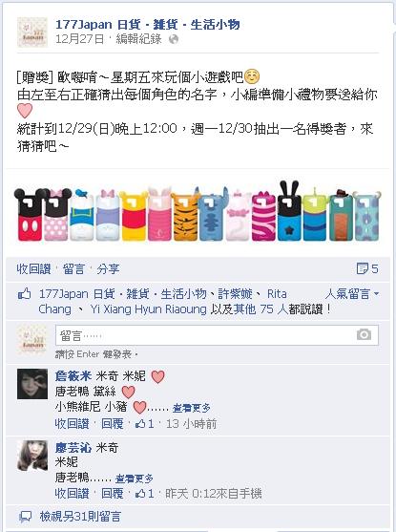The height and width of the screenshot is (532, 396).
Task: Click the thumbs-up icon beside liker names
Action: (x=25, y=294)
